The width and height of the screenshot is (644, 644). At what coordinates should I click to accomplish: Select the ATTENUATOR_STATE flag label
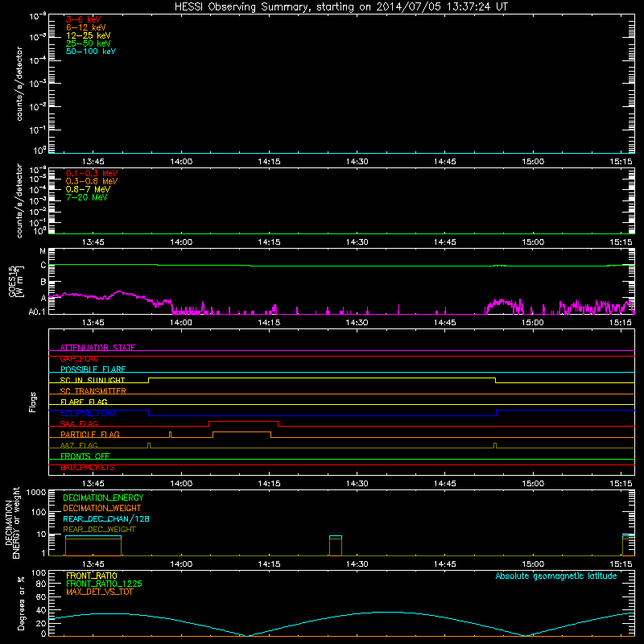(97, 348)
